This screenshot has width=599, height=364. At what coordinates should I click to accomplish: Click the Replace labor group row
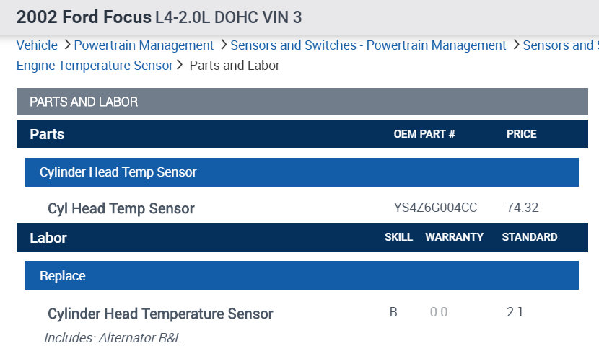coord(63,275)
